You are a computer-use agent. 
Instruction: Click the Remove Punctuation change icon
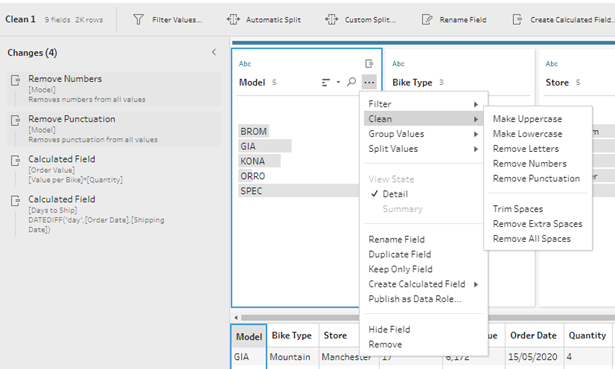[16, 120]
